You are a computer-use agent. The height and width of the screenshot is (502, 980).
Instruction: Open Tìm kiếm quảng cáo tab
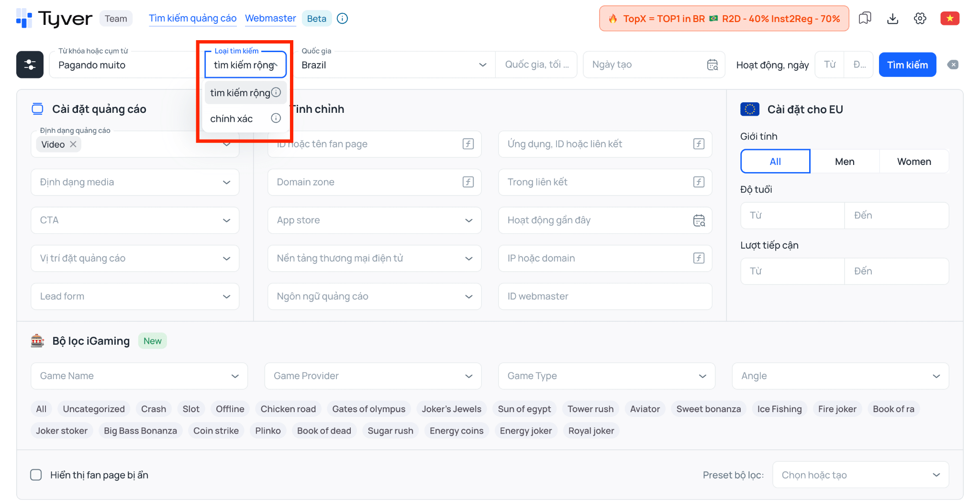click(192, 18)
